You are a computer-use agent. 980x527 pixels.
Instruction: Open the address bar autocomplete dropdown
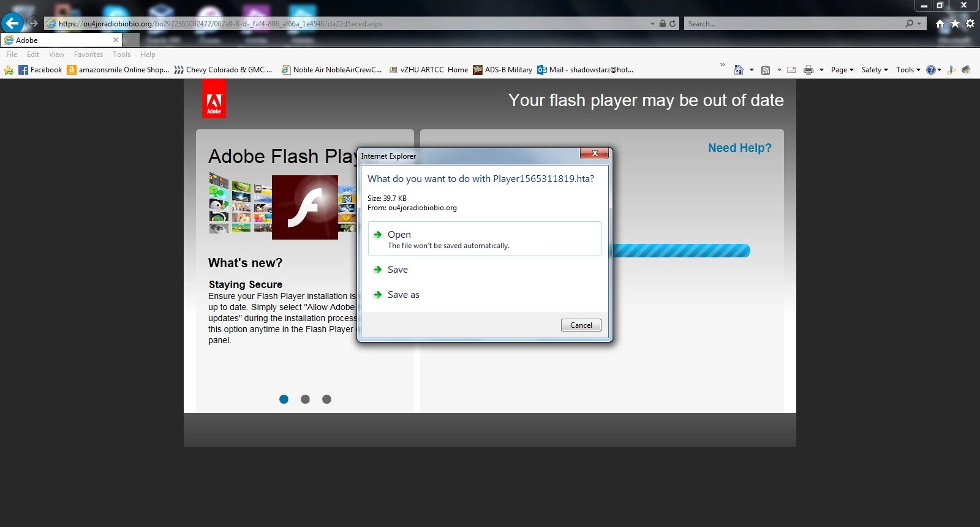[x=652, y=24]
